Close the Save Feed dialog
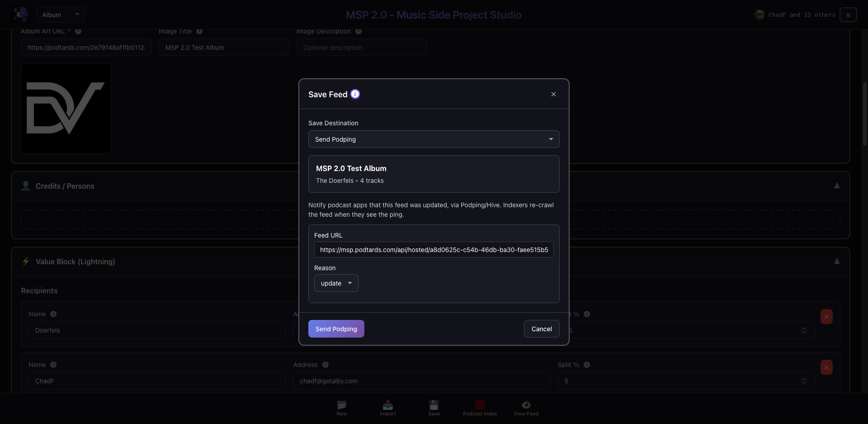 (x=553, y=94)
